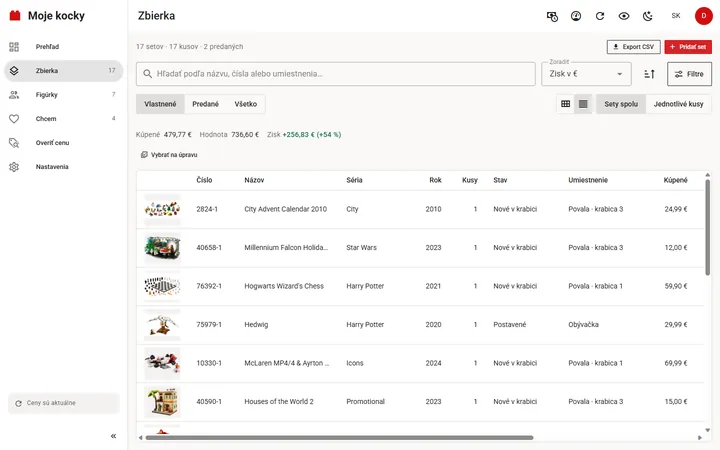Sort by the Séria column header
The width and height of the screenshot is (720, 450).
354,180
